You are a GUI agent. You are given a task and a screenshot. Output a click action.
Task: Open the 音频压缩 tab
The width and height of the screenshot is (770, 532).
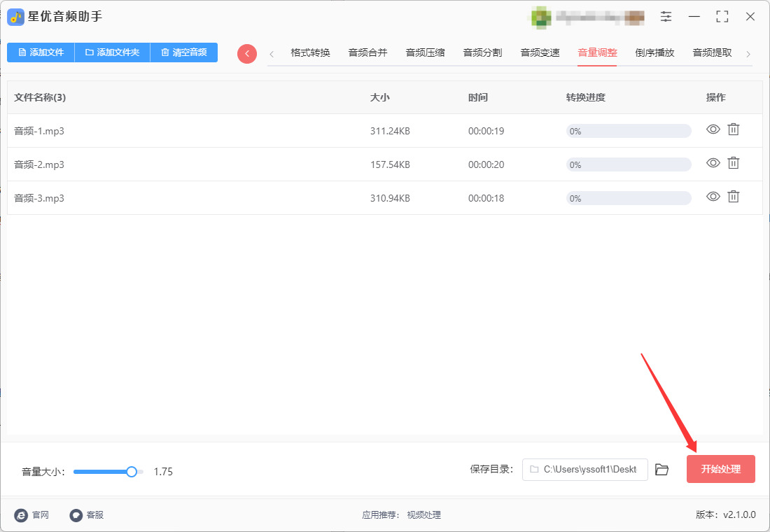point(426,52)
